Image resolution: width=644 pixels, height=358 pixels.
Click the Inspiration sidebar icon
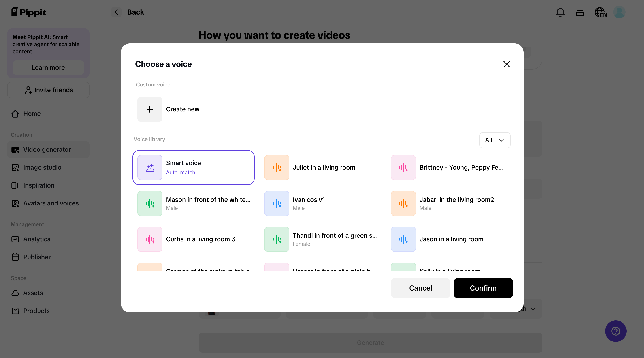pyautogui.click(x=15, y=185)
